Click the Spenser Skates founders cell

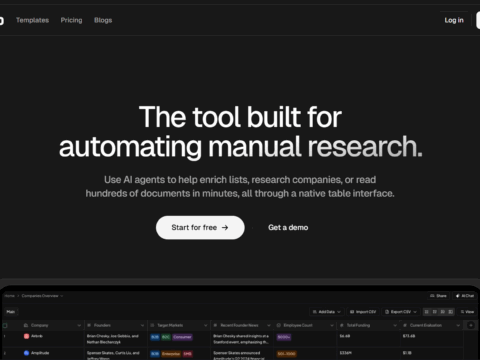(113, 355)
